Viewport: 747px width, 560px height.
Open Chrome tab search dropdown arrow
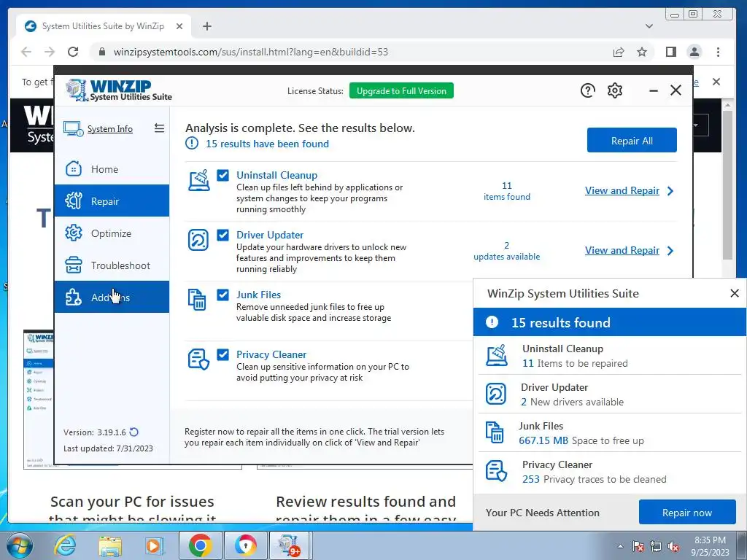[x=649, y=26]
